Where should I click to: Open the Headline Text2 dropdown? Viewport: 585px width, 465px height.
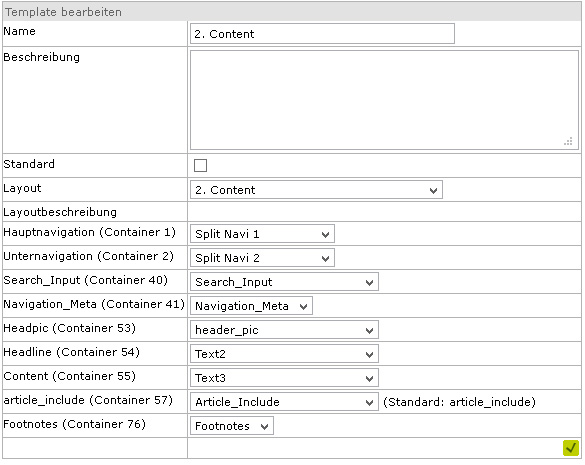click(284, 354)
